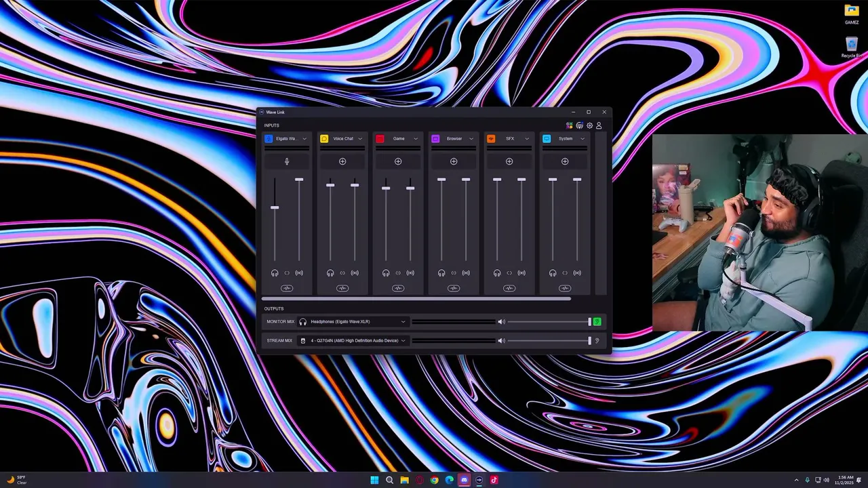
Task: Expand the System channel dropdown arrow
Action: click(583, 138)
